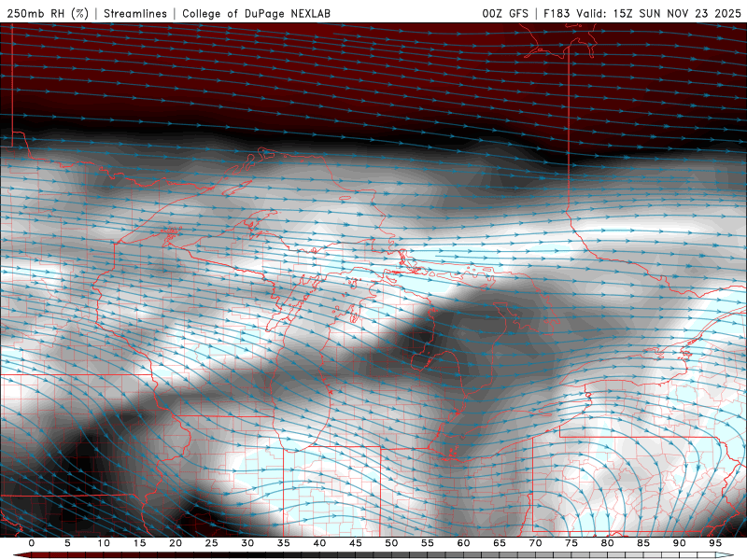Click "Valid: 15Z SUN NOV 23 2025" text
Viewport: 747px width, 560px height.
pyautogui.click(x=659, y=13)
